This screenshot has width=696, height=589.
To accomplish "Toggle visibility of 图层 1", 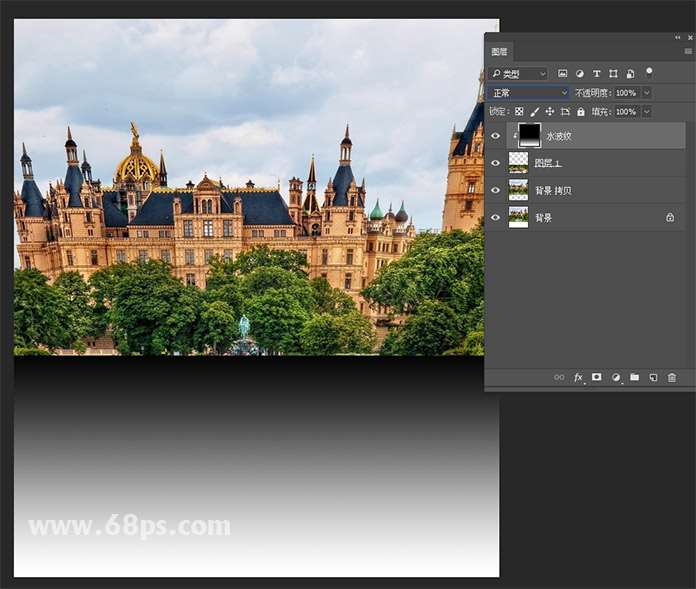I will coord(495,162).
